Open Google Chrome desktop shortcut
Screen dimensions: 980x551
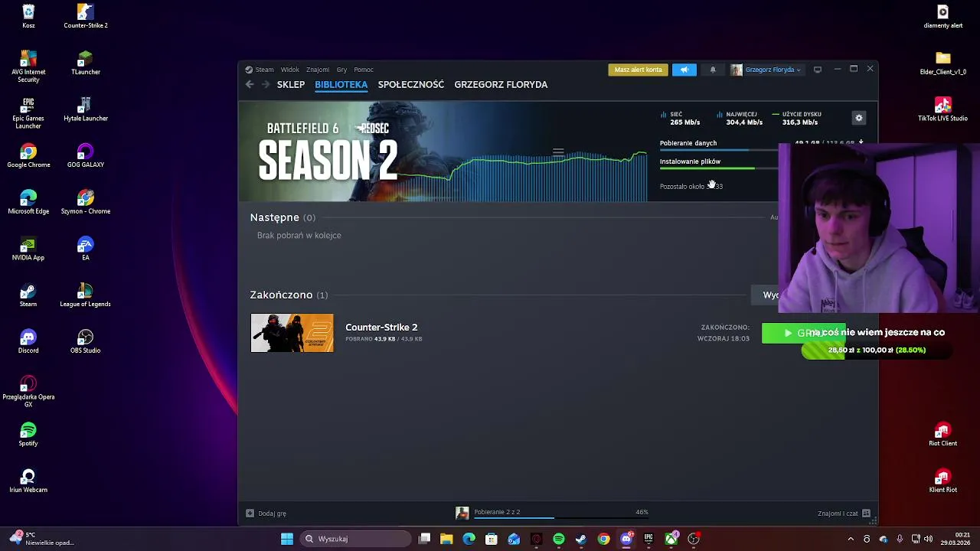[28, 155]
